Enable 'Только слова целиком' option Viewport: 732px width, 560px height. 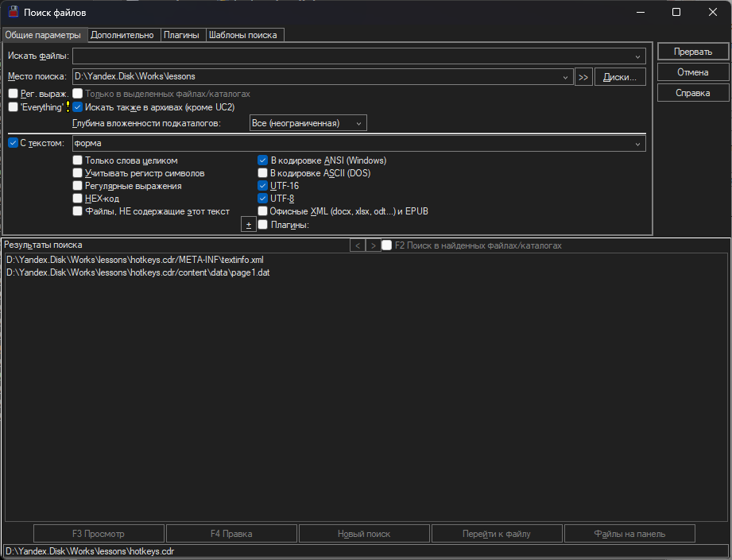click(78, 160)
